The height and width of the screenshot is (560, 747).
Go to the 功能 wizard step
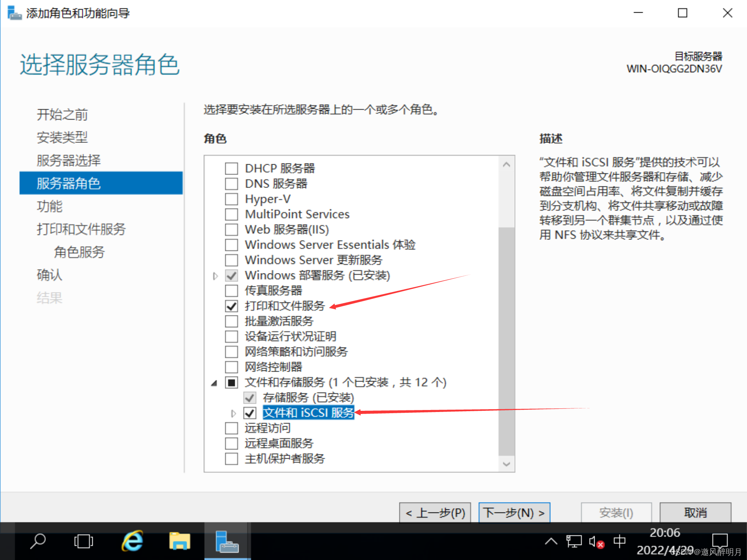click(49, 206)
